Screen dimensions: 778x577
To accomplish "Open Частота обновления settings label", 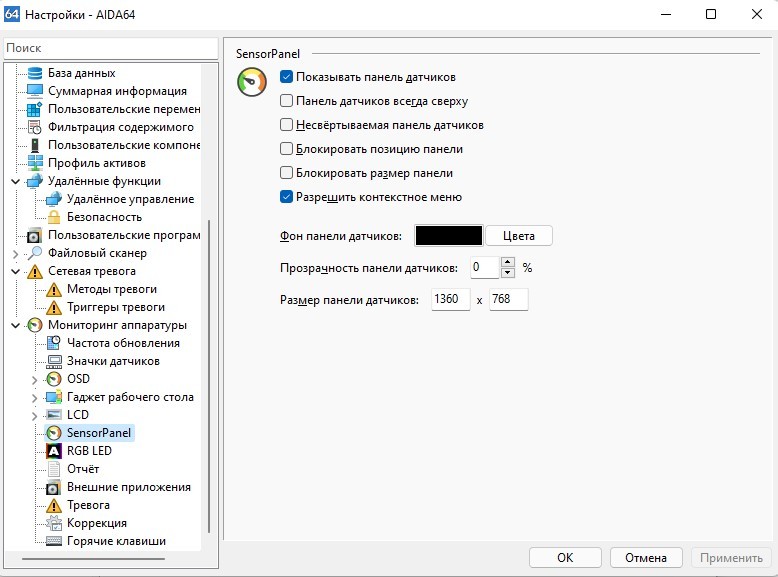I will (x=123, y=343).
